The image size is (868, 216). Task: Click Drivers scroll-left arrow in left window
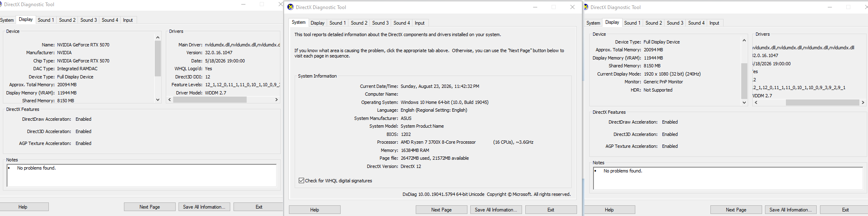pyautogui.click(x=170, y=99)
